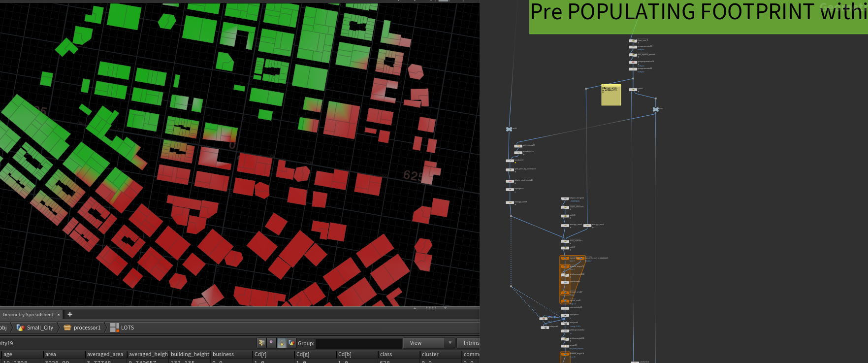Open the View dropdown menu

pyautogui.click(x=429, y=343)
